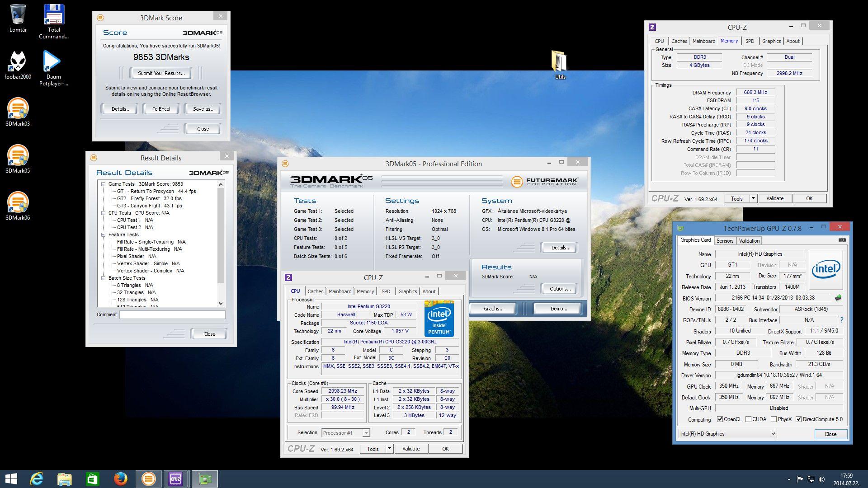Collapse the Game Tests tree node

point(104,184)
